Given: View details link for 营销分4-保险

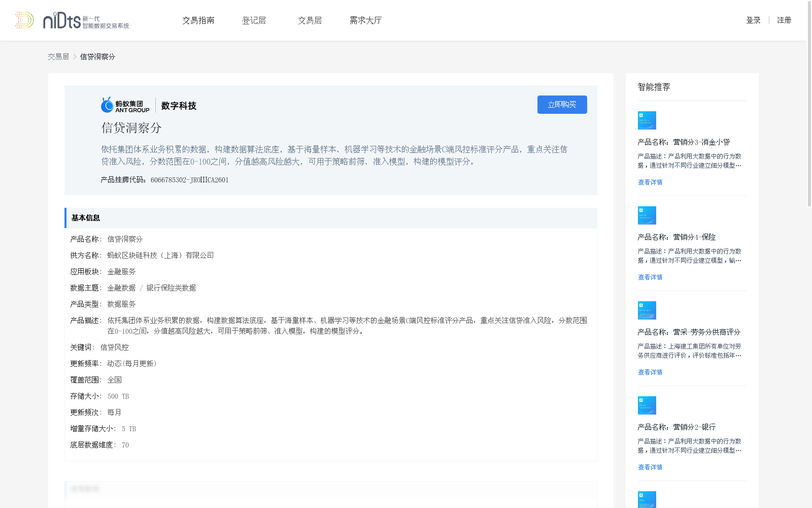Looking at the screenshot, I should [x=650, y=277].
